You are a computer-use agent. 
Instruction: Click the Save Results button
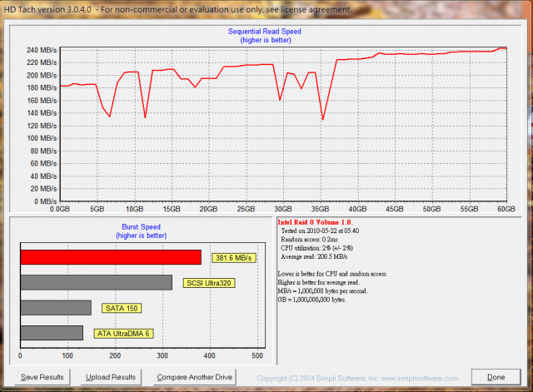pos(42,377)
